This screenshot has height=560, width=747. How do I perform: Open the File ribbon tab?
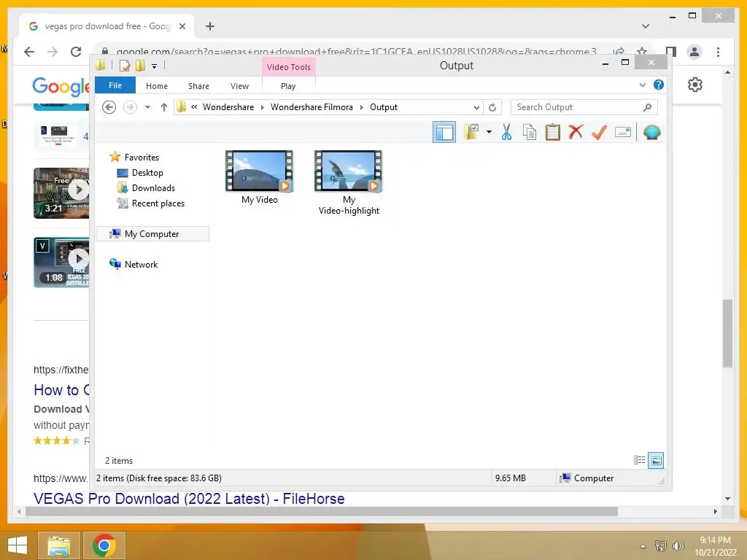[x=115, y=85]
